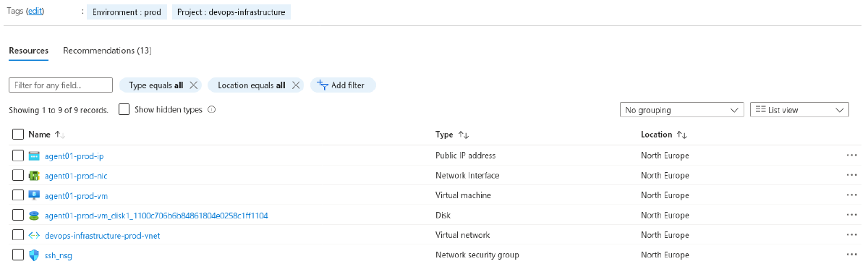Viewport: 868px width, 264px height.
Task: Sort resources by Type column arrow
Action: pos(464,135)
